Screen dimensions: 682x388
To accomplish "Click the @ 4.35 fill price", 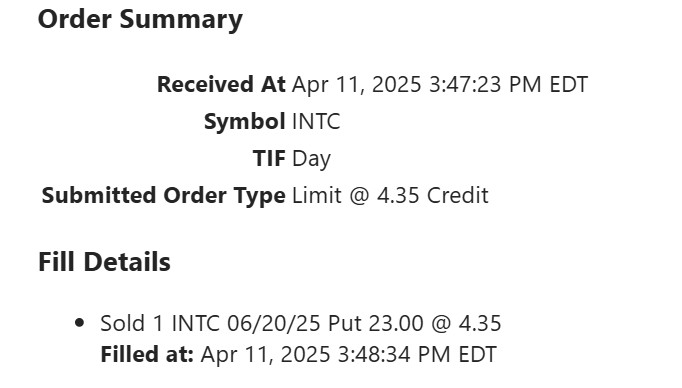I will pos(466,323).
